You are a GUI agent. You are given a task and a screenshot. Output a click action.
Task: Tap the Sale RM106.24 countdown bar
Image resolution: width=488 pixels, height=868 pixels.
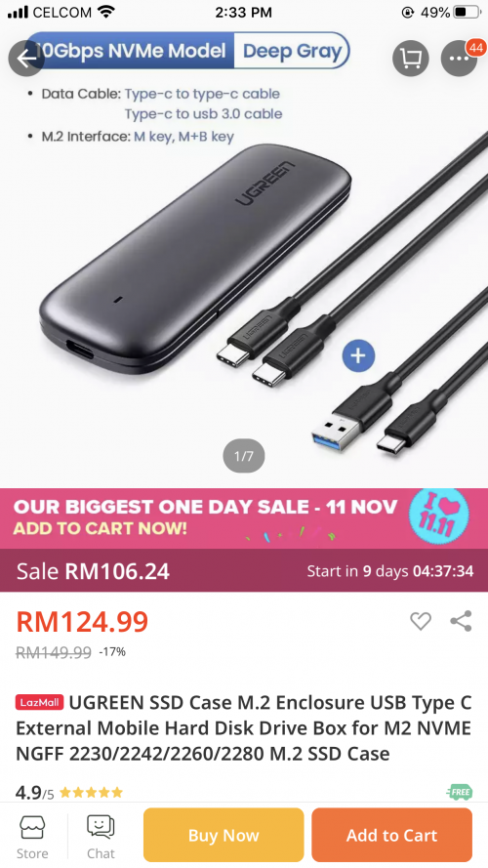click(x=244, y=570)
